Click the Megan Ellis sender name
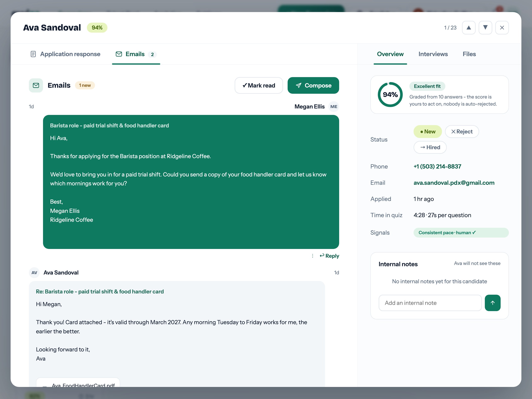Viewport: 532px width, 399px height. 309,107
